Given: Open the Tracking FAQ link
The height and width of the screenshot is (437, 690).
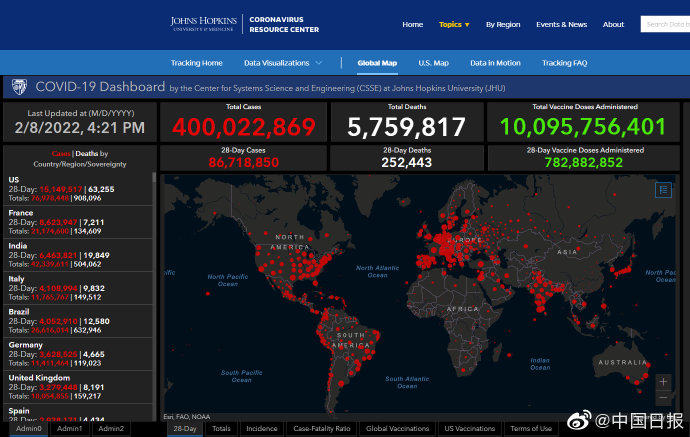Looking at the screenshot, I should (564, 63).
